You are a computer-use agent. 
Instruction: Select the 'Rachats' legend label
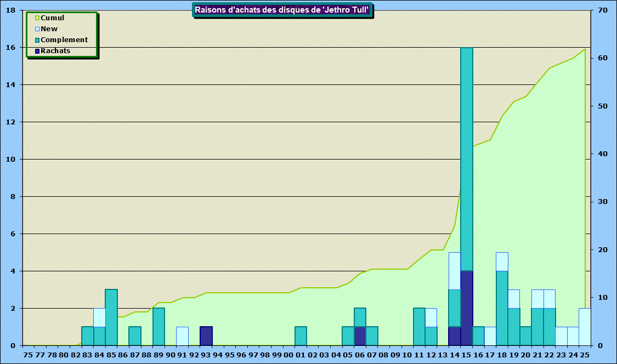click(55, 51)
